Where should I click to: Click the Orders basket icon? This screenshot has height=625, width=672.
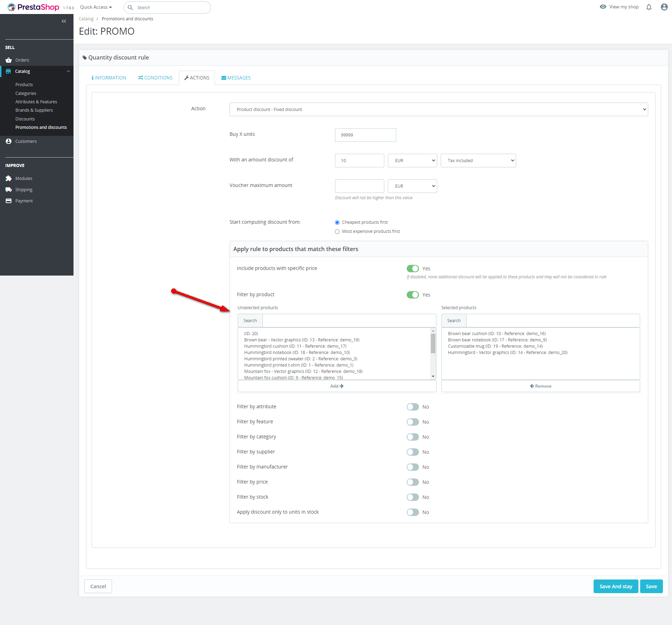tap(9, 60)
